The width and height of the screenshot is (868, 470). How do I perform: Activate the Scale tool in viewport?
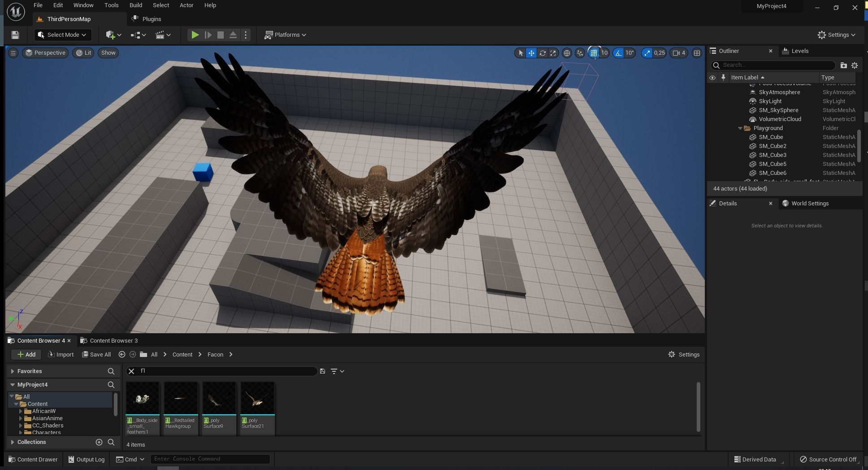(553, 53)
